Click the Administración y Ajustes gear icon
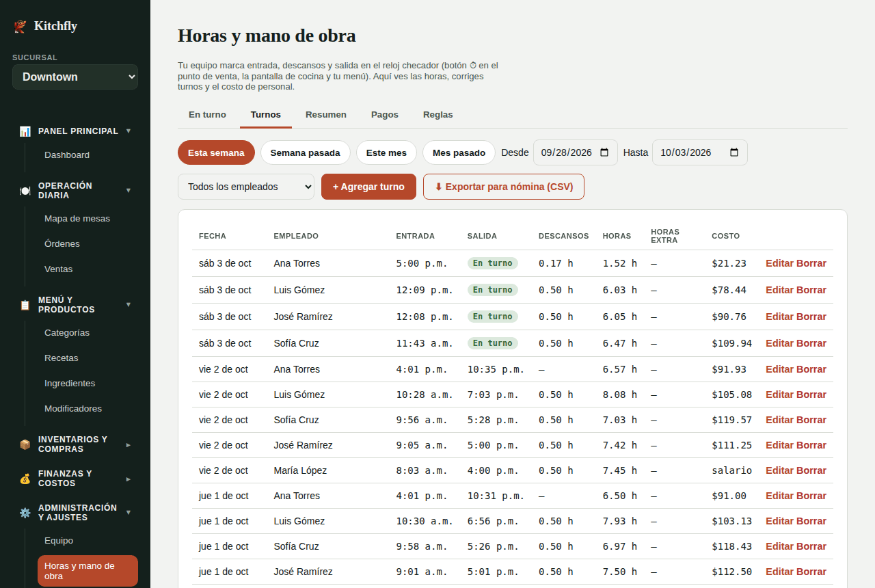The height and width of the screenshot is (588, 875). coord(25,513)
